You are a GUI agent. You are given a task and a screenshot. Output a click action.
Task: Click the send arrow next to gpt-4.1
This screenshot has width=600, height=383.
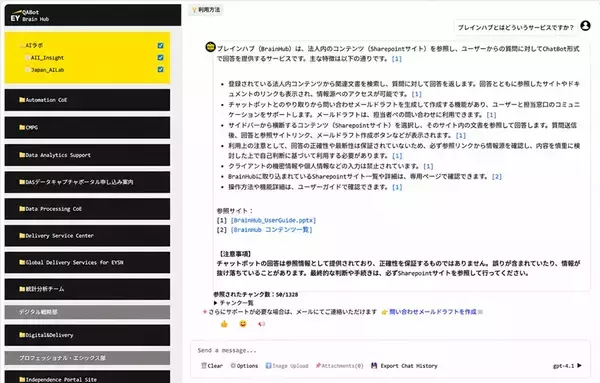(579, 365)
